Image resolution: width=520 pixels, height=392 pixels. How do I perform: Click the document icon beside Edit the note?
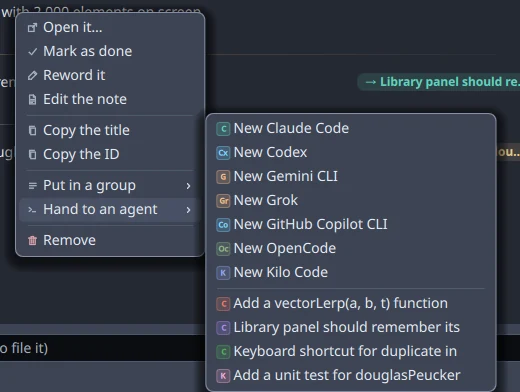point(32,100)
